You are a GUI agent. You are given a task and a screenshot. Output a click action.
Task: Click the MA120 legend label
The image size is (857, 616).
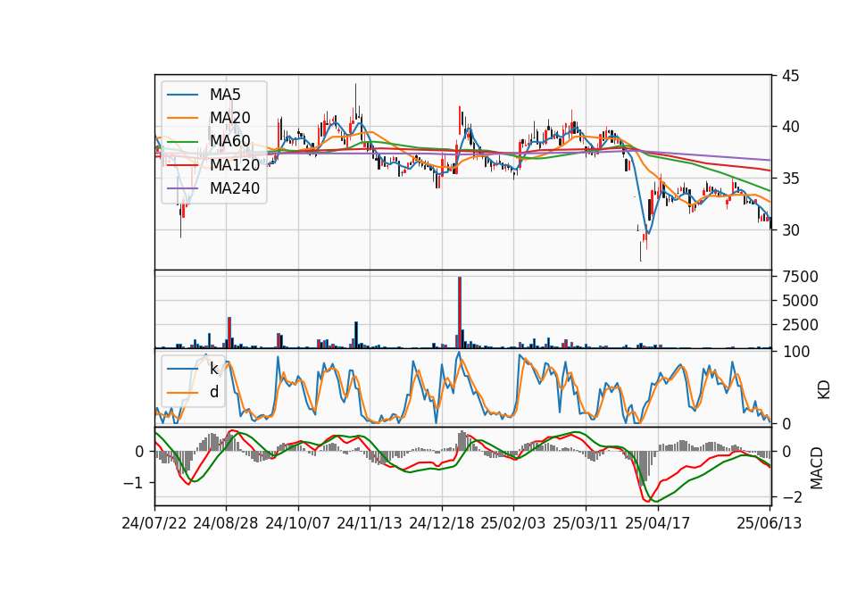tap(235, 164)
